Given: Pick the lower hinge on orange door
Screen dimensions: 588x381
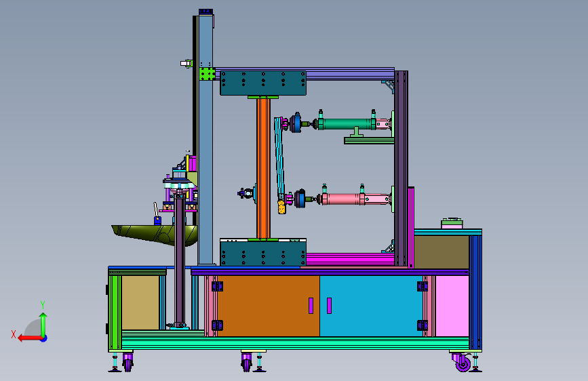Looking at the screenshot, I should [x=217, y=325].
